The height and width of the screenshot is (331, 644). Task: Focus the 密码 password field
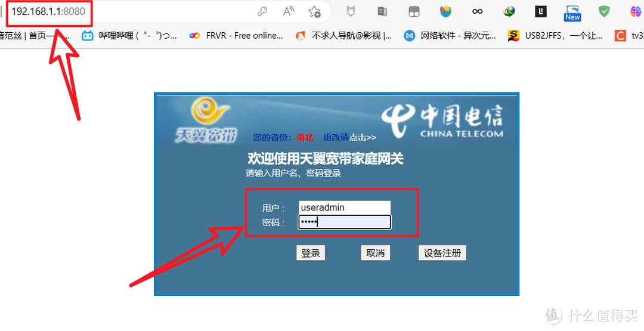click(345, 222)
